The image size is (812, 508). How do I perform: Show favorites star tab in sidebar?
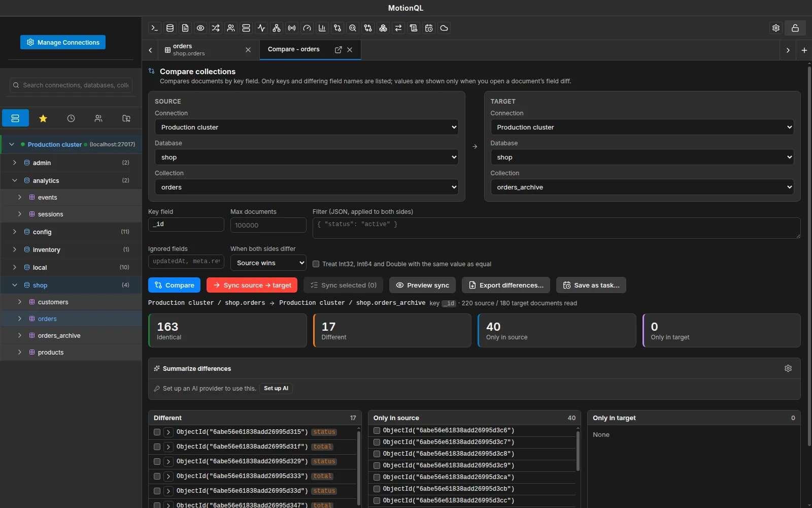43,118
